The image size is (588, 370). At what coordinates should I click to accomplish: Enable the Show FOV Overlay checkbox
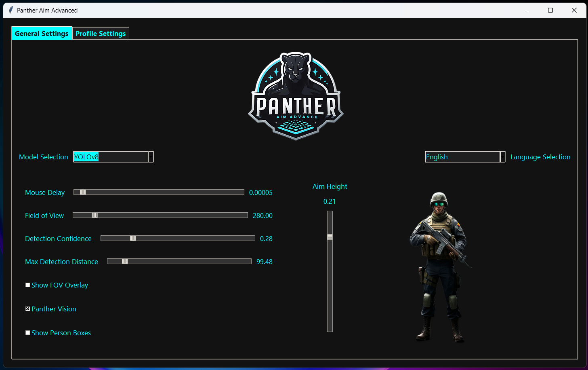click(x=27, y=285)
